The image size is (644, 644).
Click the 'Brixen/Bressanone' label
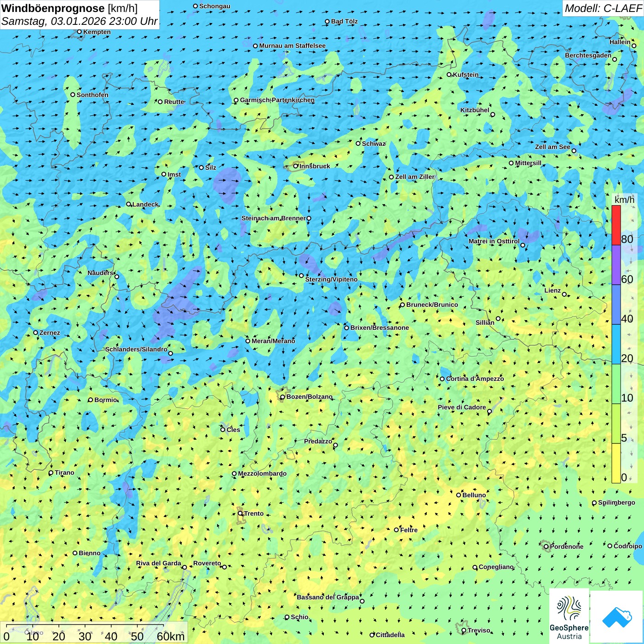coord(379,328)
